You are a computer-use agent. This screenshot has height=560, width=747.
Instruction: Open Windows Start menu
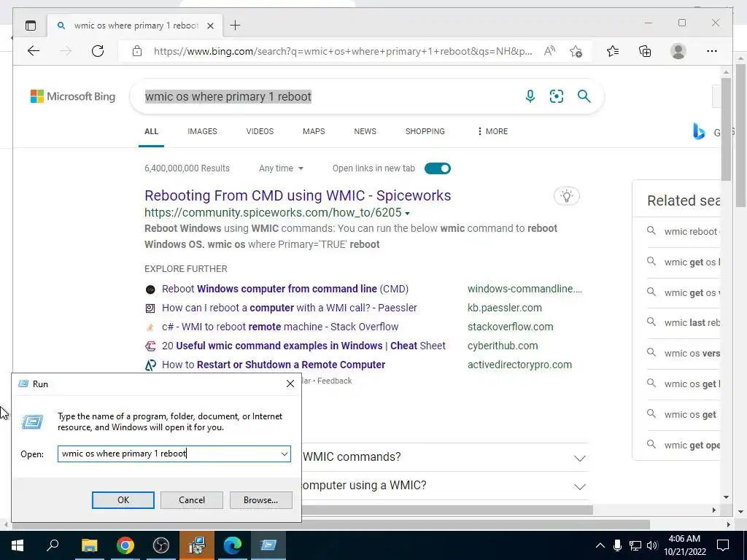18,545
